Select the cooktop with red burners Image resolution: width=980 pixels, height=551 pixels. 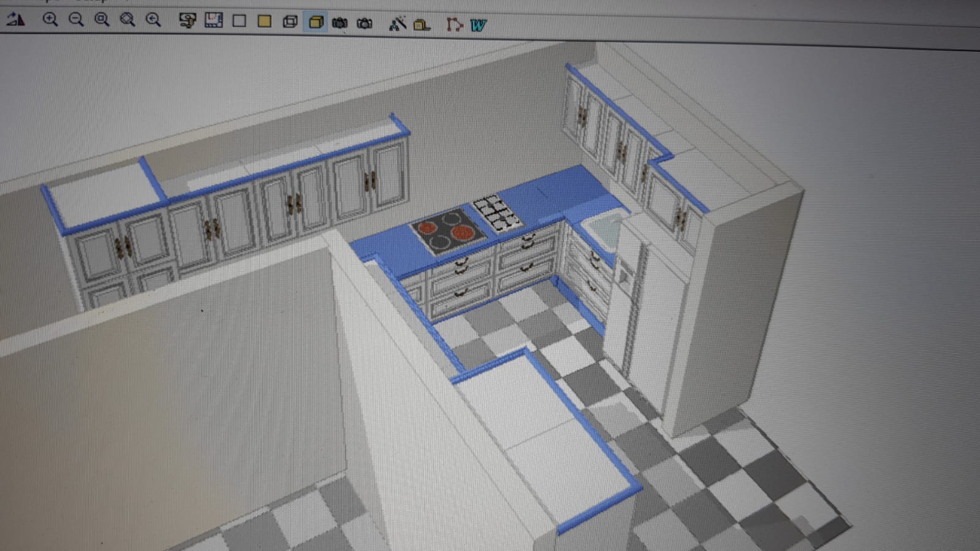coord(449,231)
